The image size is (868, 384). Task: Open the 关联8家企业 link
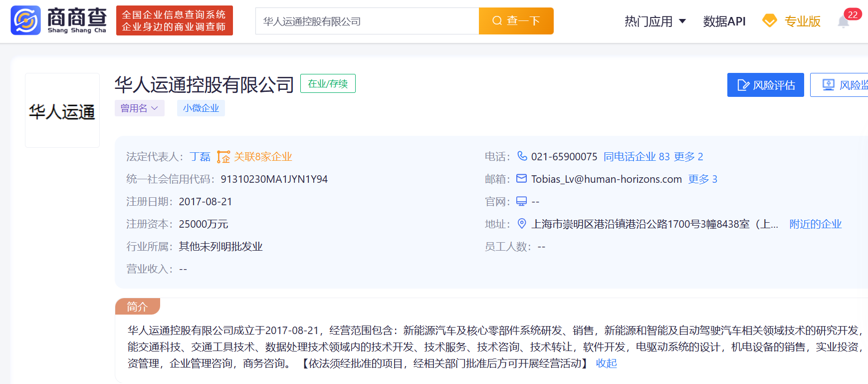263,157
